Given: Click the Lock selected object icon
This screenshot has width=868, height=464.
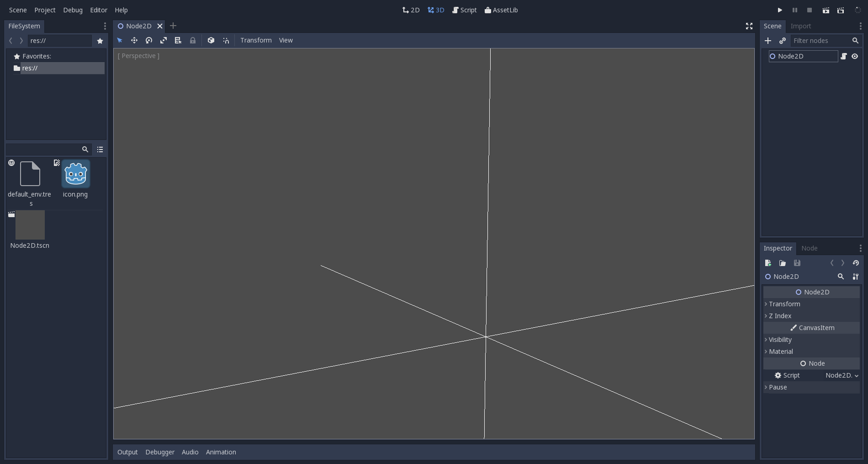Looking at the screenshot, I should point(193,40).
